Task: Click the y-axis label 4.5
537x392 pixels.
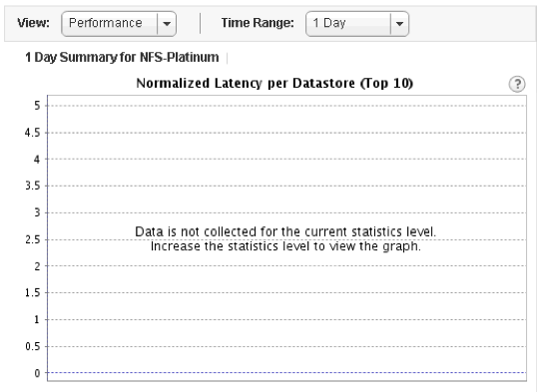Action: 33,133
